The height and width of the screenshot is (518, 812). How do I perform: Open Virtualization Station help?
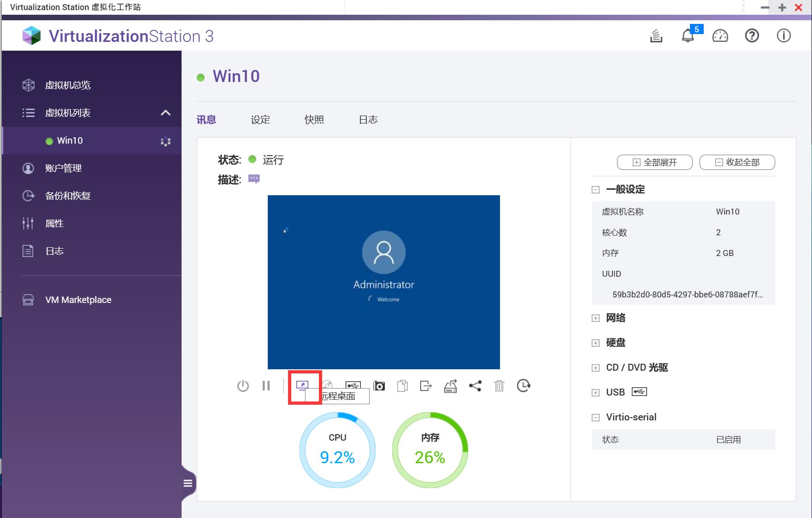pos(752,35)
